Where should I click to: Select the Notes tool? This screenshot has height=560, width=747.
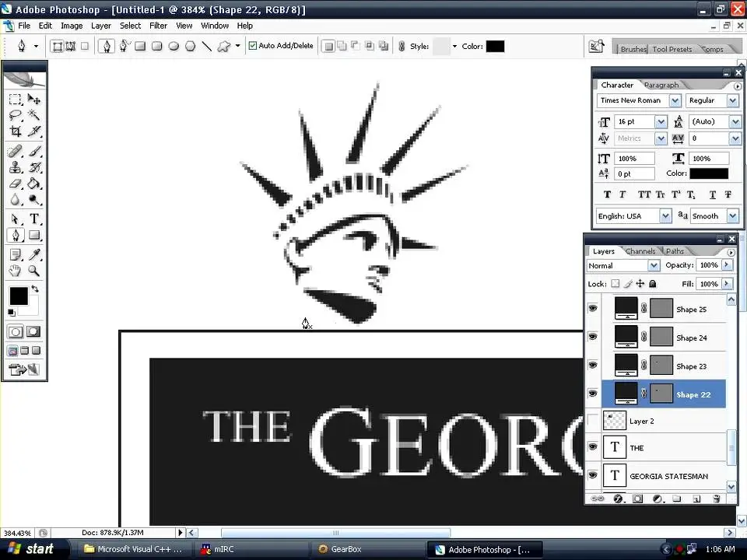point(16,255)
